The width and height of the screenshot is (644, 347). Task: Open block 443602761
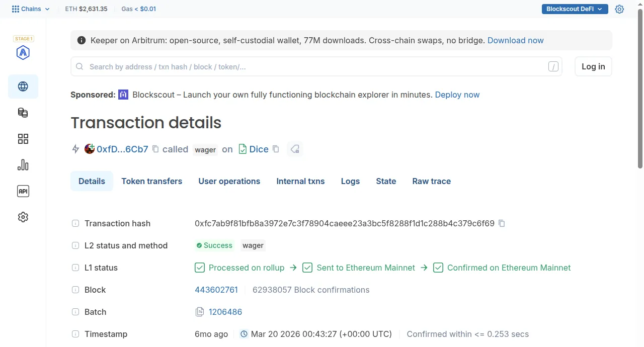[x=216, y=290]
